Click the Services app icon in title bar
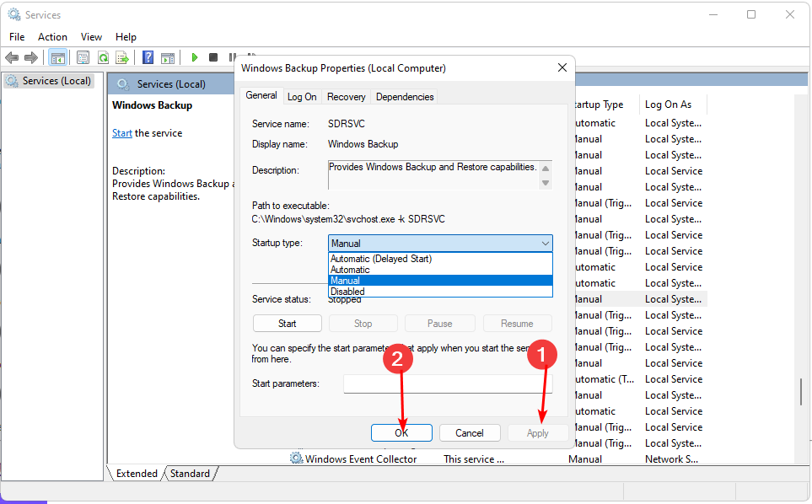812x504 pixels. click(14, 14)
